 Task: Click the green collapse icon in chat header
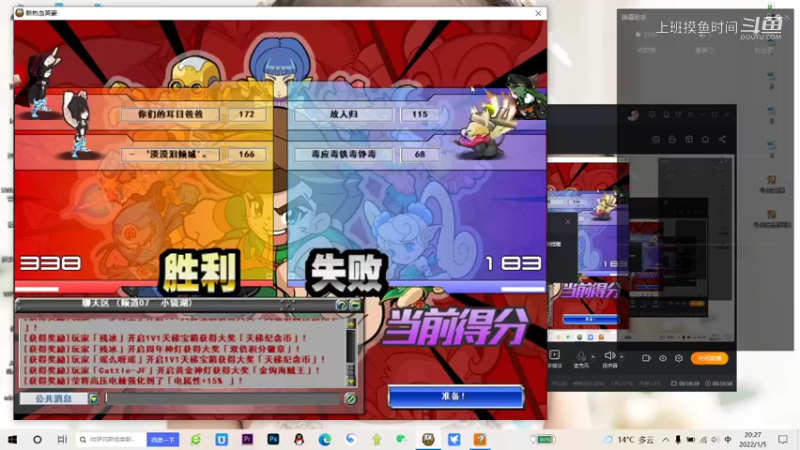pos(355,305)
